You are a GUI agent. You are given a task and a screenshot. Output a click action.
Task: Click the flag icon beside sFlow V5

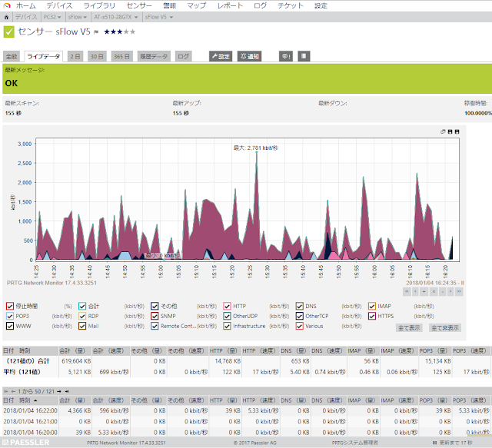(x=96, y=32)
